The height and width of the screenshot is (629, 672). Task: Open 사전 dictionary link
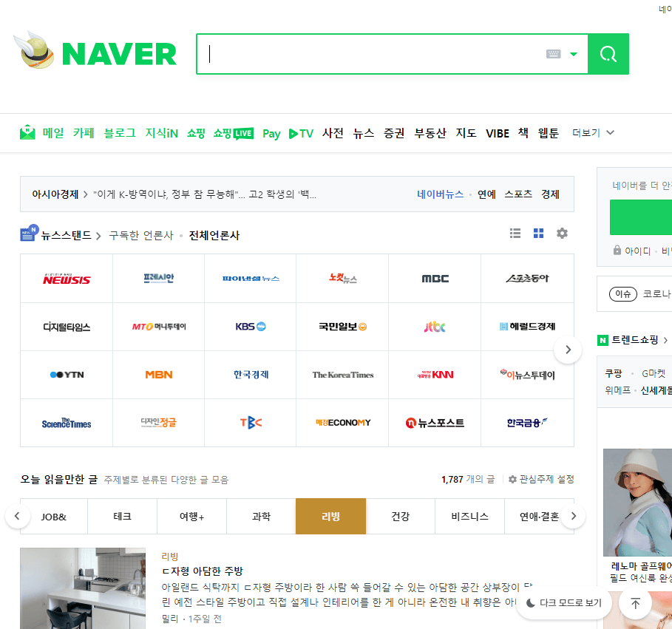333,133
